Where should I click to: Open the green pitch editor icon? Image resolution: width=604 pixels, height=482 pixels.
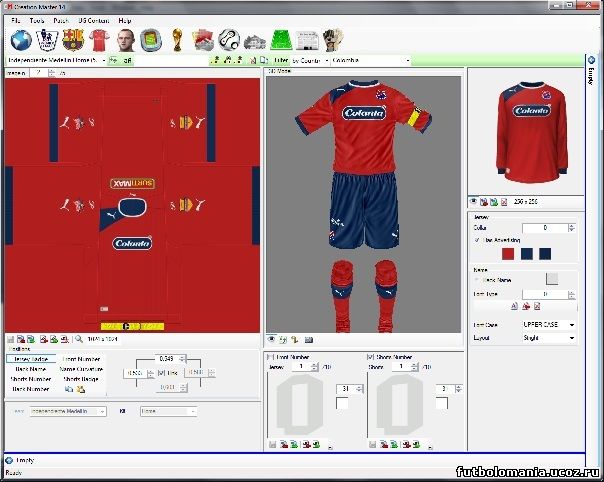pos(281,40)
